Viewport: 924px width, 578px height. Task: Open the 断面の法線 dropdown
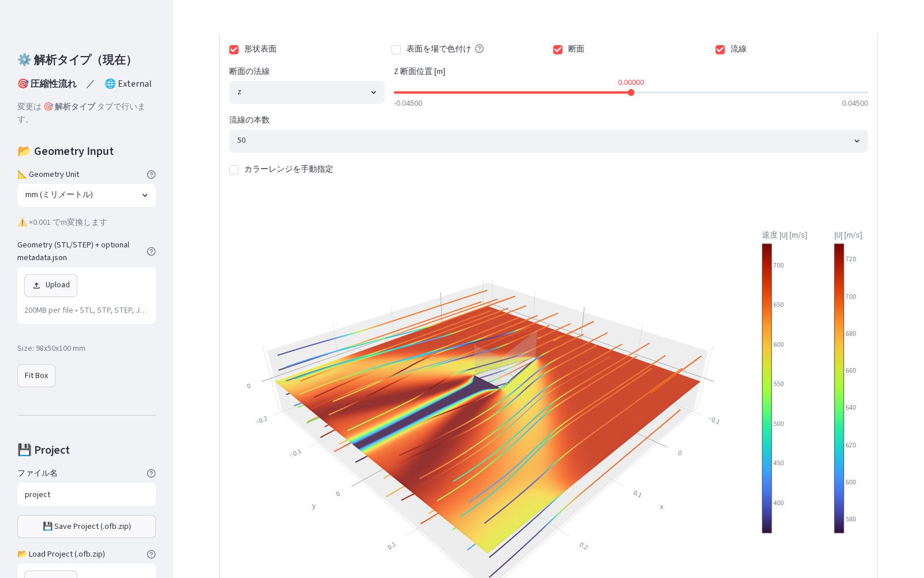click(x=307, y=92)
